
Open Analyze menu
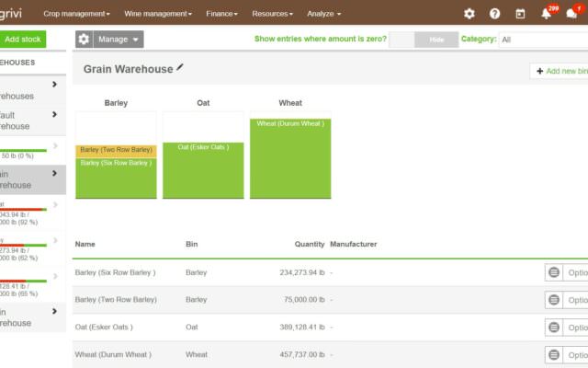pyautogui.click(x=324, y=14)
